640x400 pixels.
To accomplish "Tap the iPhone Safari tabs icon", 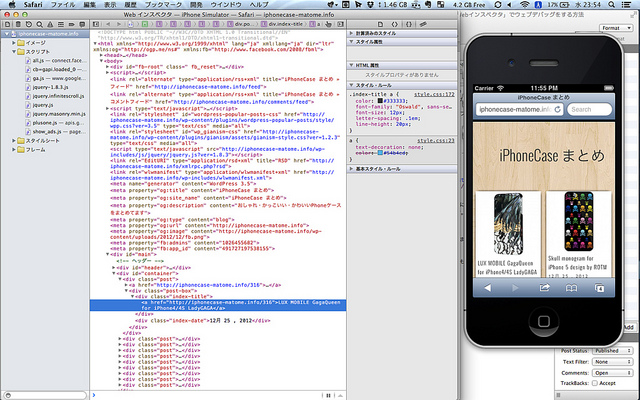I will pyautogui.click(x=599, y=288).
